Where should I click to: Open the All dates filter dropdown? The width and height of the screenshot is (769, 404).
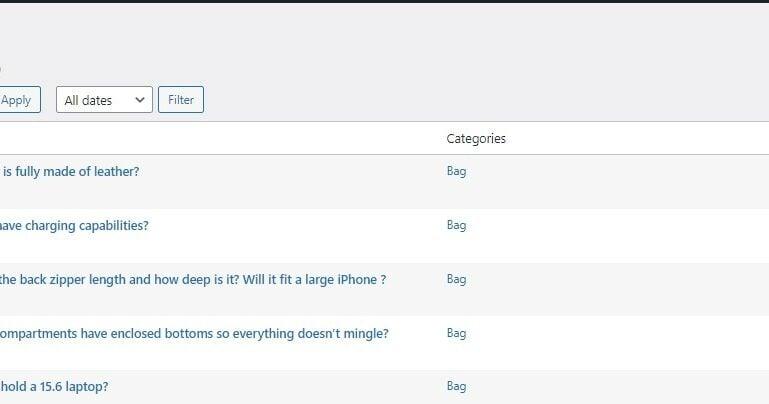(104, 100)
